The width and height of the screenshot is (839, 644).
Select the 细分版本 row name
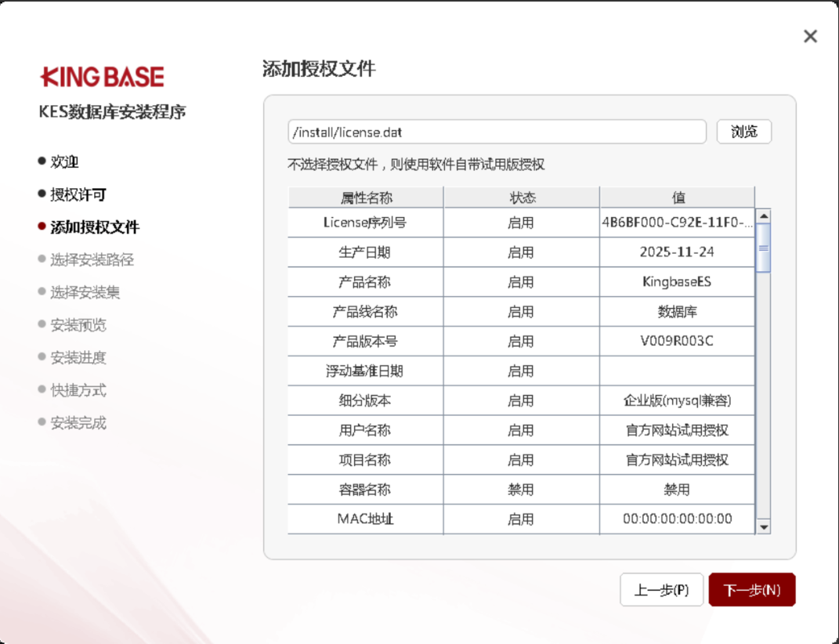[x=365, y=400]
